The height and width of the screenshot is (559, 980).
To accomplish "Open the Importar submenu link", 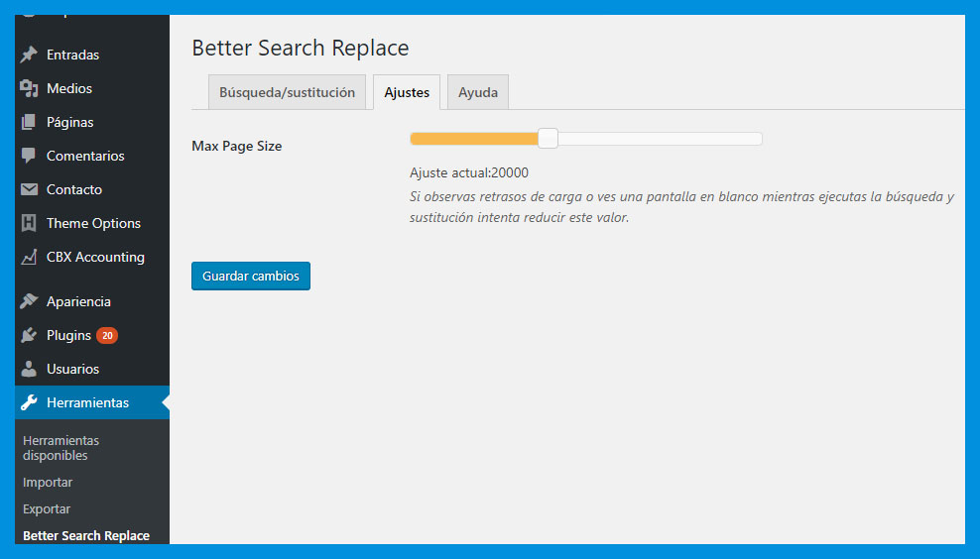I will click(48, 482).
